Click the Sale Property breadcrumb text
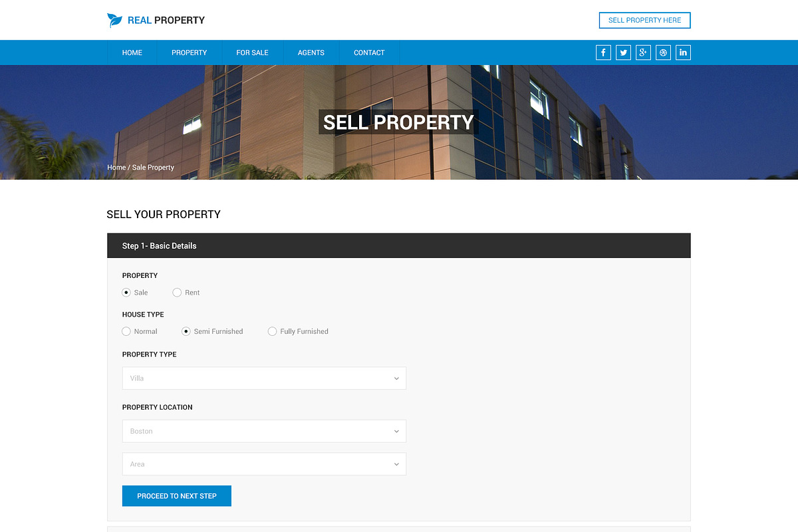This screenshot has width=798, height=532. 153,168
